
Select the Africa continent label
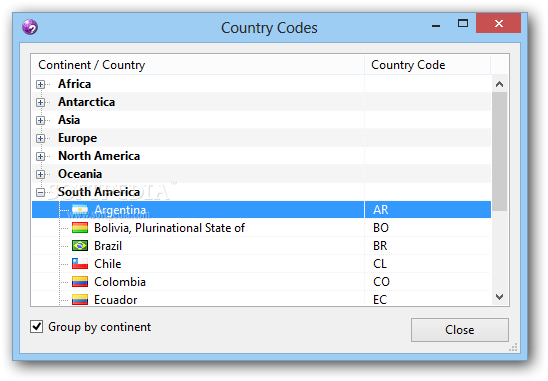(x=74, y=84)
